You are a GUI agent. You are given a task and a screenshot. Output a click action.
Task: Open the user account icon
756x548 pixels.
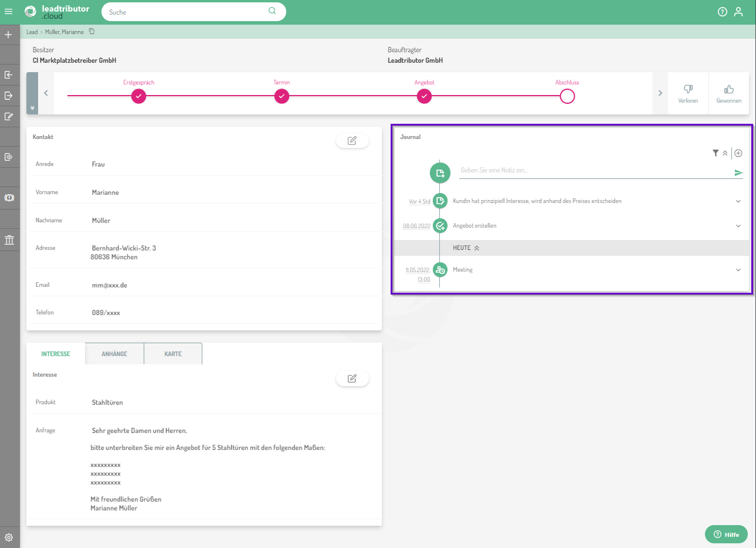738,12
